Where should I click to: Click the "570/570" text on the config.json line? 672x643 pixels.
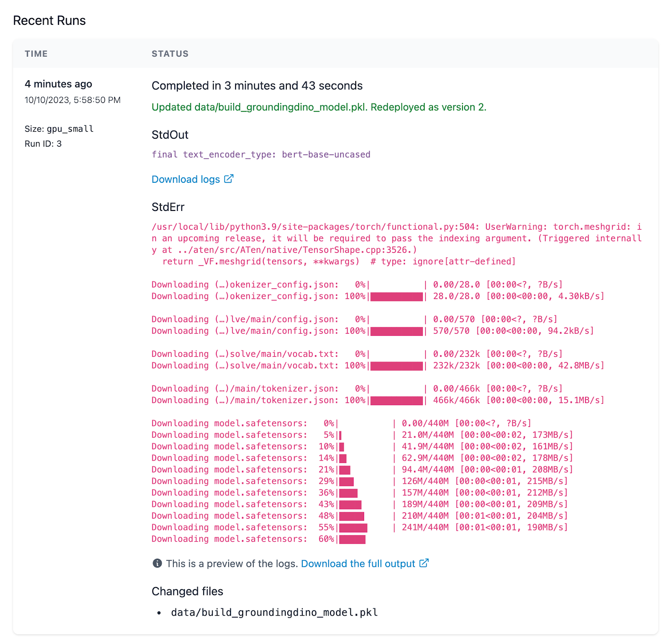coord(451,331)
